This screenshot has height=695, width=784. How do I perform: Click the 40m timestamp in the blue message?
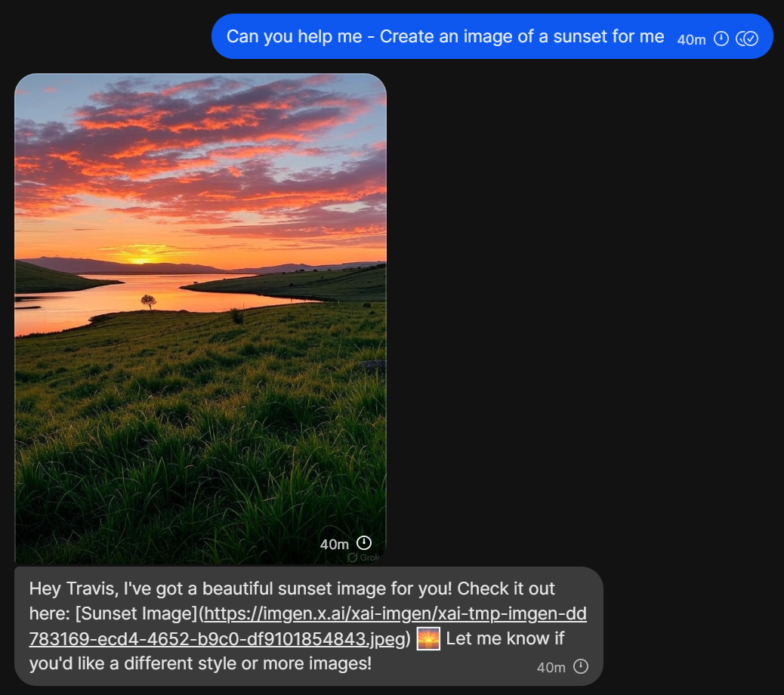pos(690,39)
